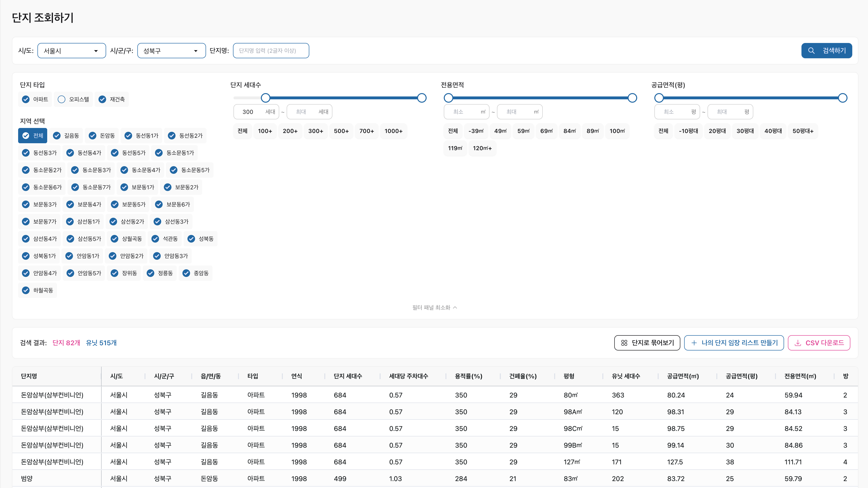Image resolution: width=868 pixels, height=488 pixels.
Task: Click the grid icon on 단지로 묶어보기
Action: (624, 343)
